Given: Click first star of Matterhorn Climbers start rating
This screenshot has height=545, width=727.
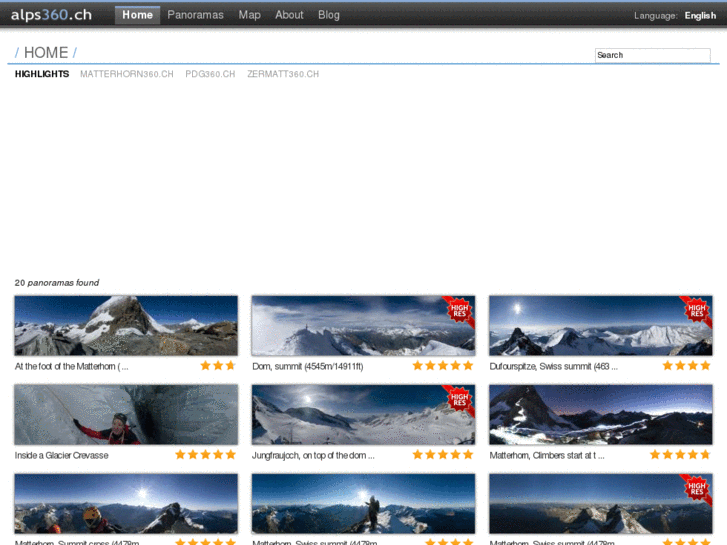Looking at the screenshot, I should [x=655, y=455].
